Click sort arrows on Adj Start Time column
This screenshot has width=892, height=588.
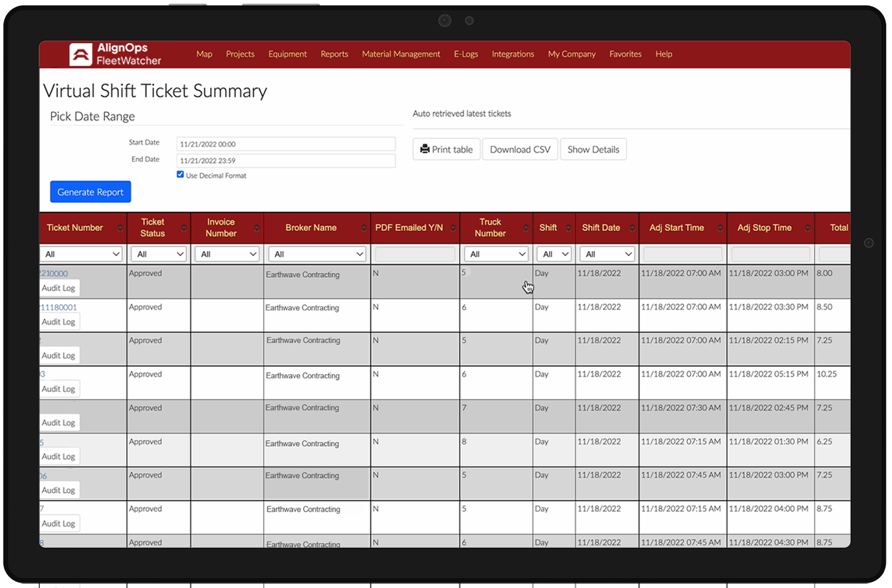[720, 228]
